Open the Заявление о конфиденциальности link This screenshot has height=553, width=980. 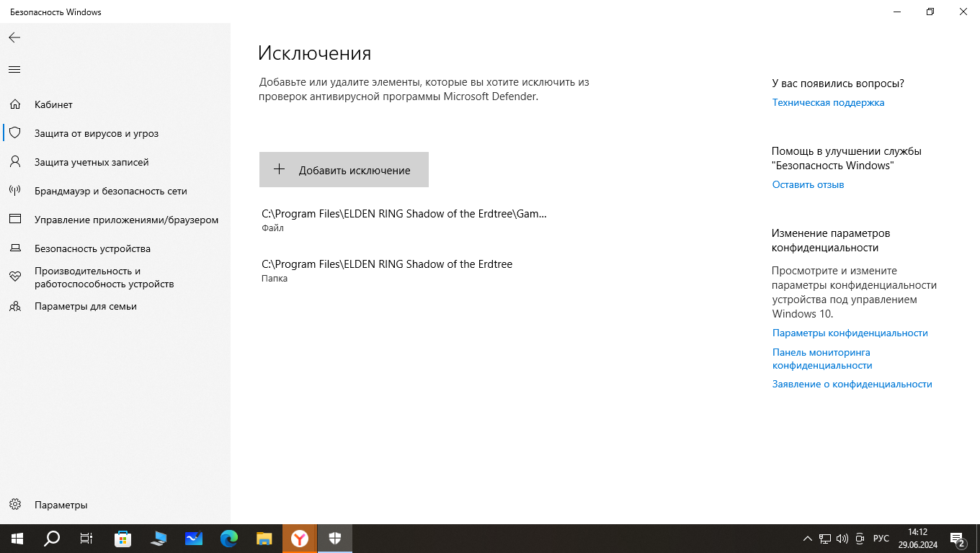(x=852, y=384)
